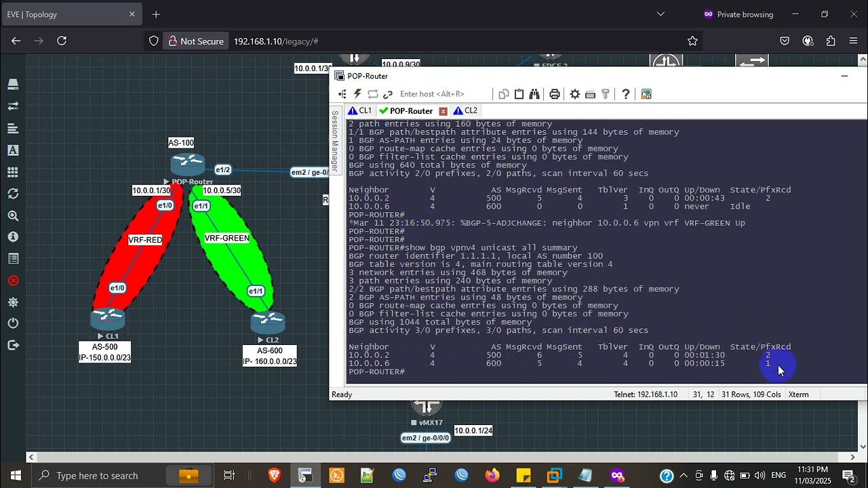Switch to the CL2 session tab
868x488 pixels.
click(x=466, y=110)
